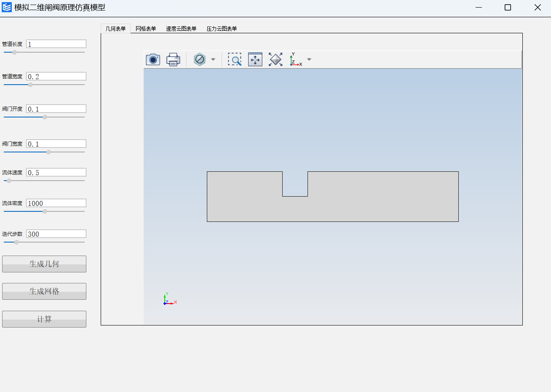Click the printer icon in graphics toolbar

(173, 59)
